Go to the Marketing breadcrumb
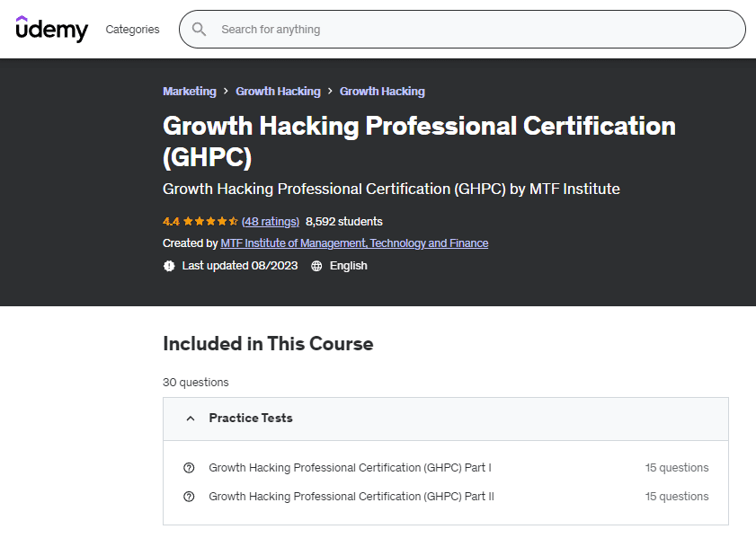This screenshot has height=538, width=756. tap(189, 92)
